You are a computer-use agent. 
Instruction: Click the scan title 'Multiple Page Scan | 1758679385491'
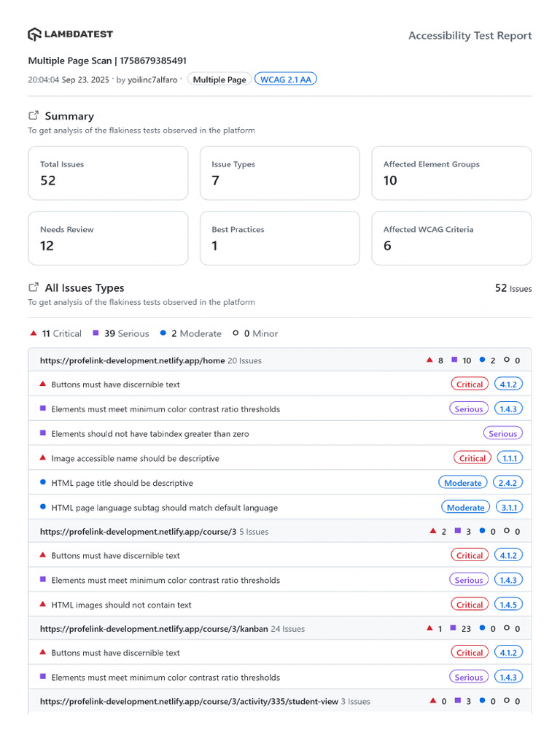(x=107, y=61)
